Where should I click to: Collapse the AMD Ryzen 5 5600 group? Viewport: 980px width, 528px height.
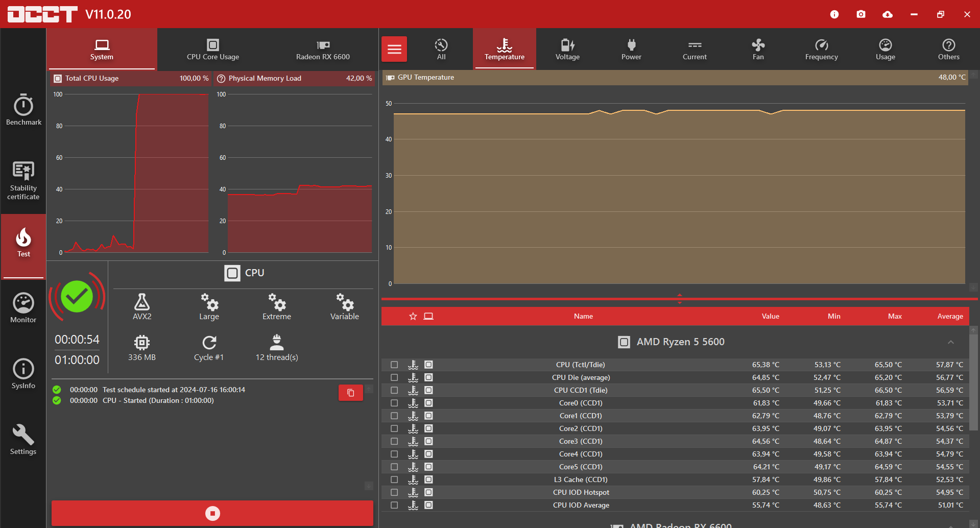(950, 342)
